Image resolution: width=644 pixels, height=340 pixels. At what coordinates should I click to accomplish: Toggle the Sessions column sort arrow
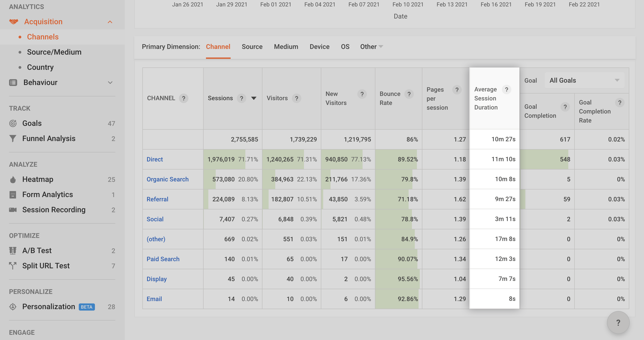254,98
